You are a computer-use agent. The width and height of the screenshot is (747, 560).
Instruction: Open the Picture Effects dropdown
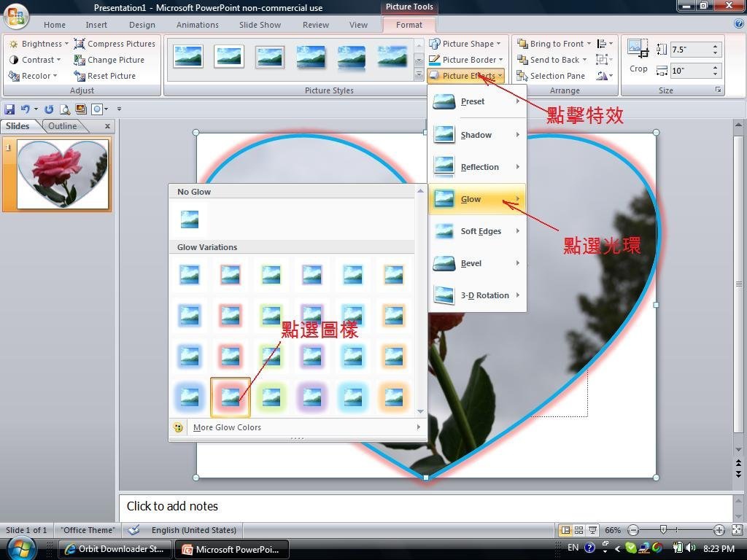(465, 76)
